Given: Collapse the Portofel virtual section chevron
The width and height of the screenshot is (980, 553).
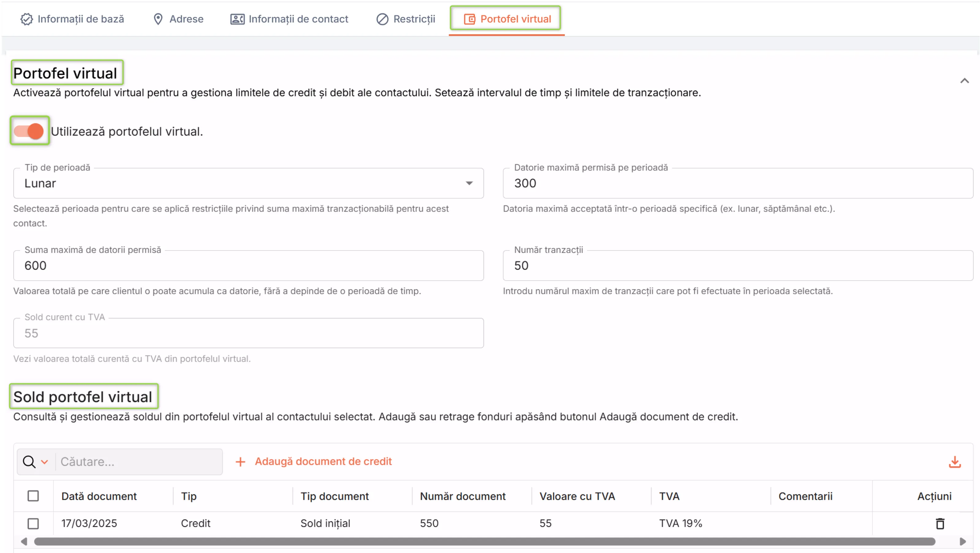Looking at the screenshot, I should pyautogui.click(x=964, y=81).
